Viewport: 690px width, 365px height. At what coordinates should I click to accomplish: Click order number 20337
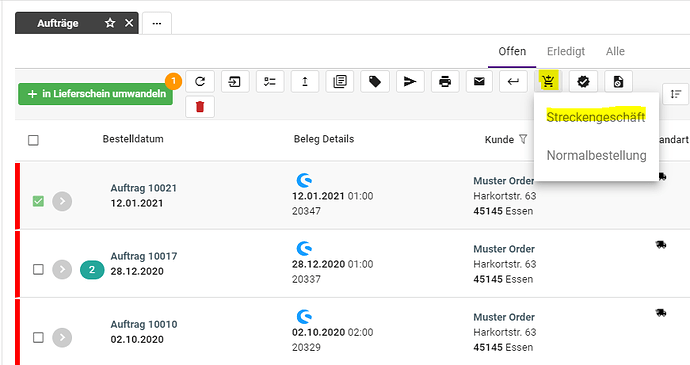[306, 279]
